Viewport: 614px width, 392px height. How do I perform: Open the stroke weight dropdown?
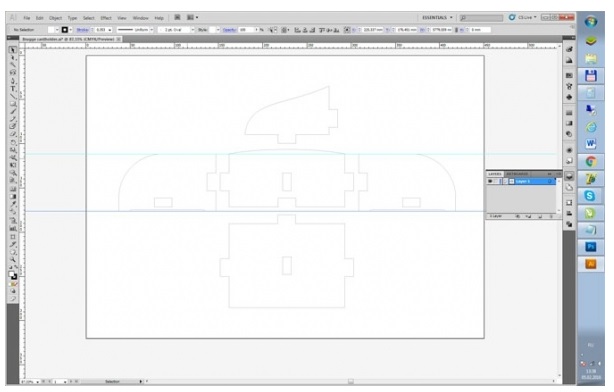[x=110, y=30]
